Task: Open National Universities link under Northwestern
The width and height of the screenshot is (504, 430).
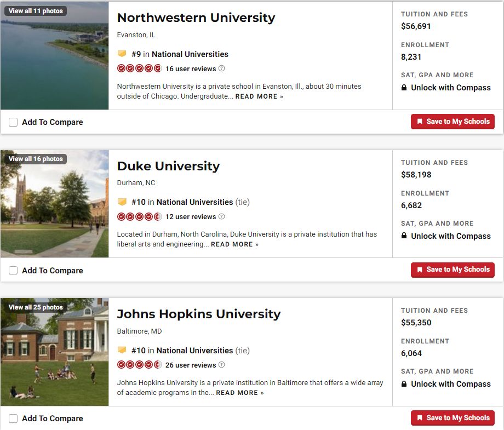Action: pyautogui.click(x=190, y=54)
